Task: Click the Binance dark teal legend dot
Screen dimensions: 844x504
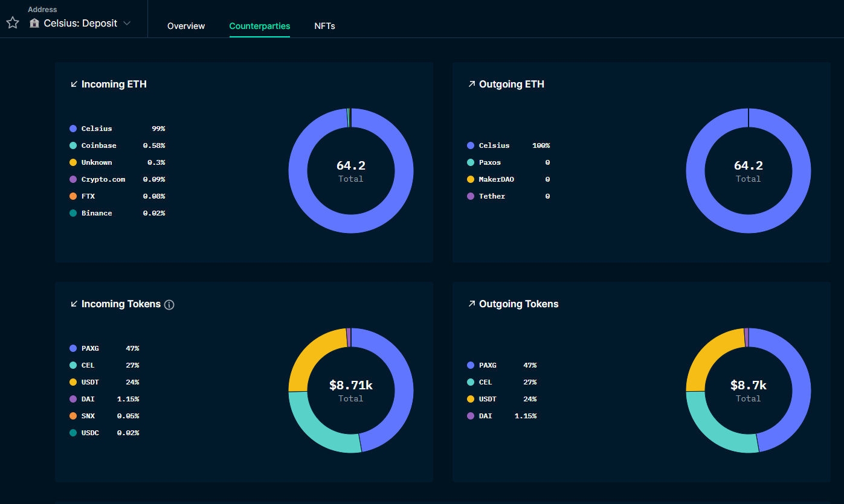Action: [73, 213]
